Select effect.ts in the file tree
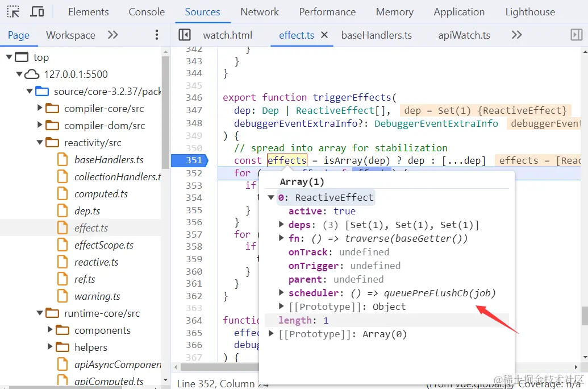 click(91, 228)
